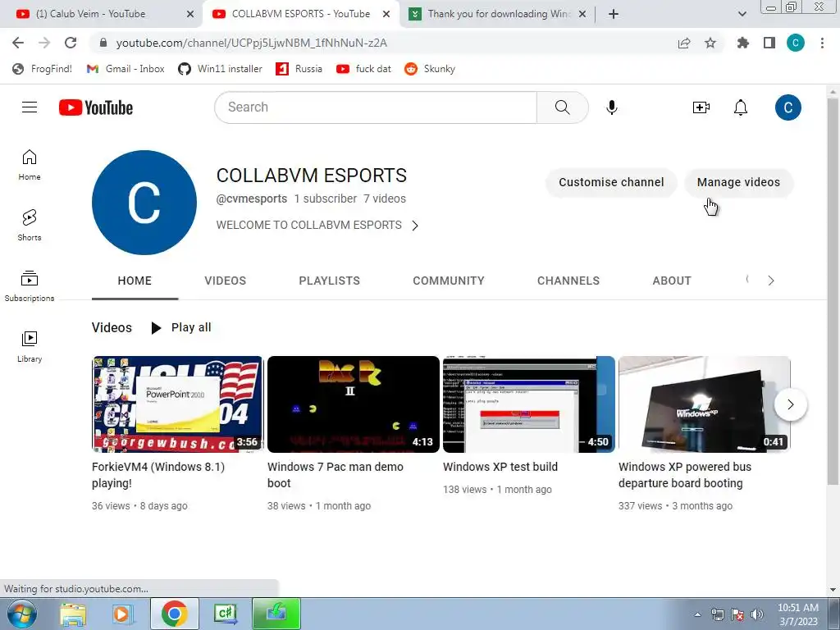Click the YouTube search field
The image size is (840, 630).
click(376, 107)
